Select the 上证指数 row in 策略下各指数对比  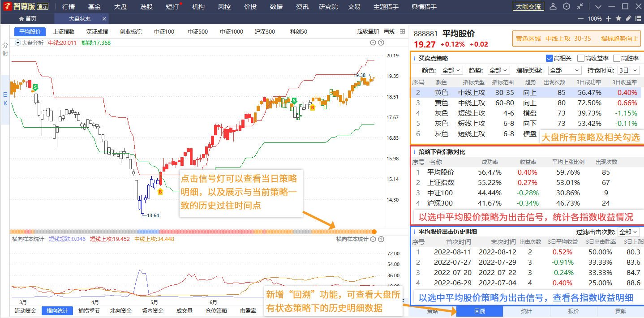(527, 182)
